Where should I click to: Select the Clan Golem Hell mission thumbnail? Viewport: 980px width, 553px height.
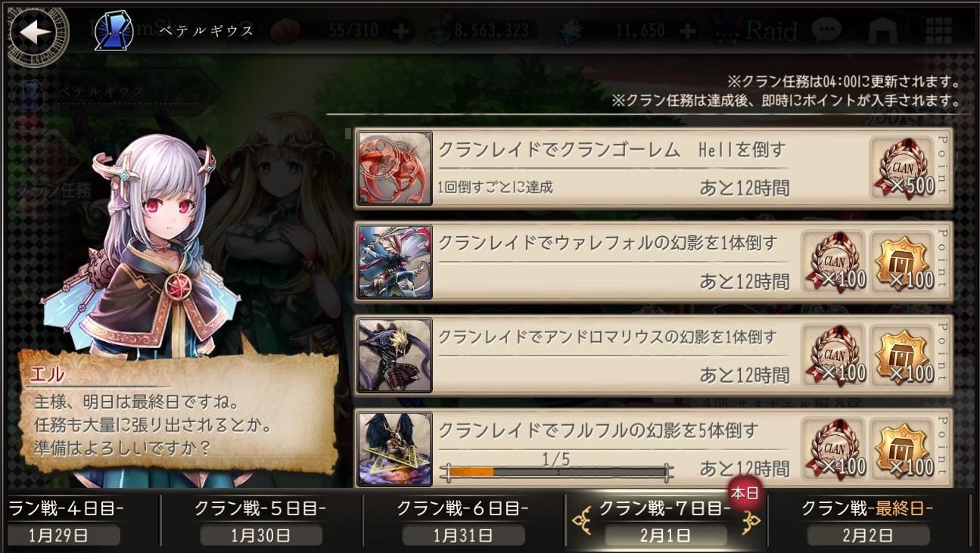394,168
